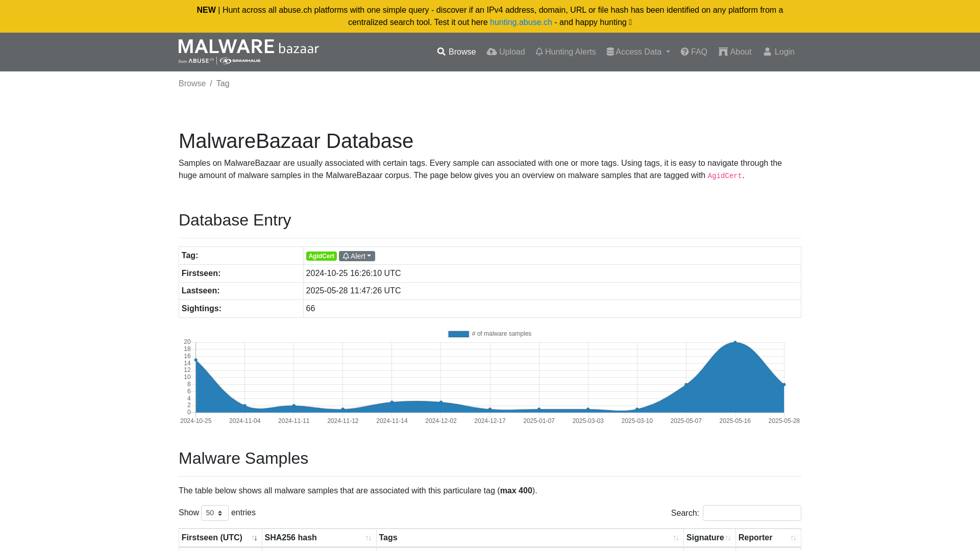The width and height of the screenshot is (980, 551).
Task: Click the Login user icon
Action: [x=767, y=52]
